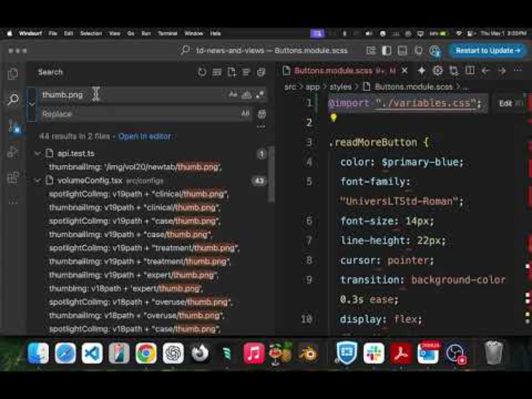Open the Explorer view in the activity bar
532x399 pixels.
click(13, 73)
